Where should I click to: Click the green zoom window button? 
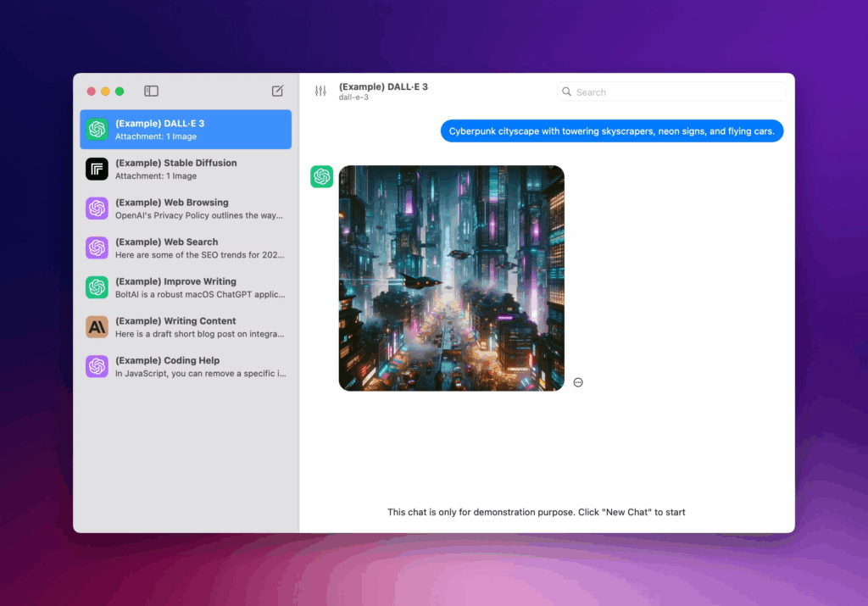120,92
